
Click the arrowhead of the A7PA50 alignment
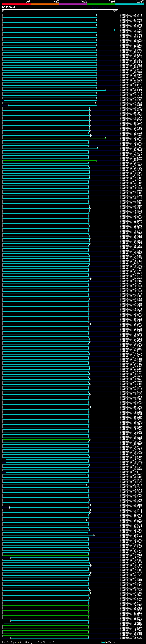coord(115,30)
